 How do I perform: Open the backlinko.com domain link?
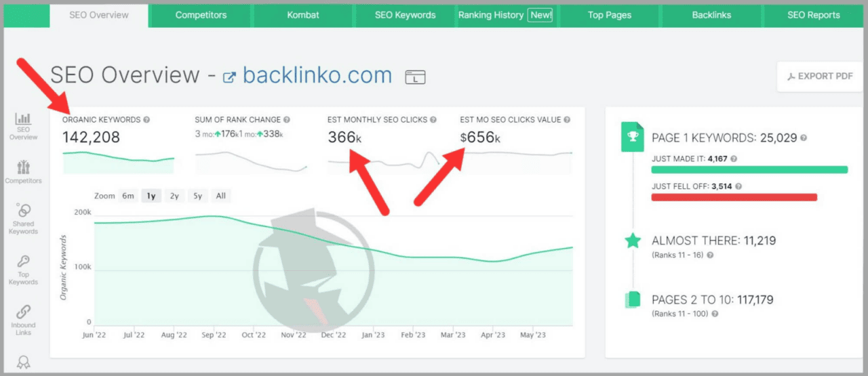pyautogui.click(x=317, y=75)
